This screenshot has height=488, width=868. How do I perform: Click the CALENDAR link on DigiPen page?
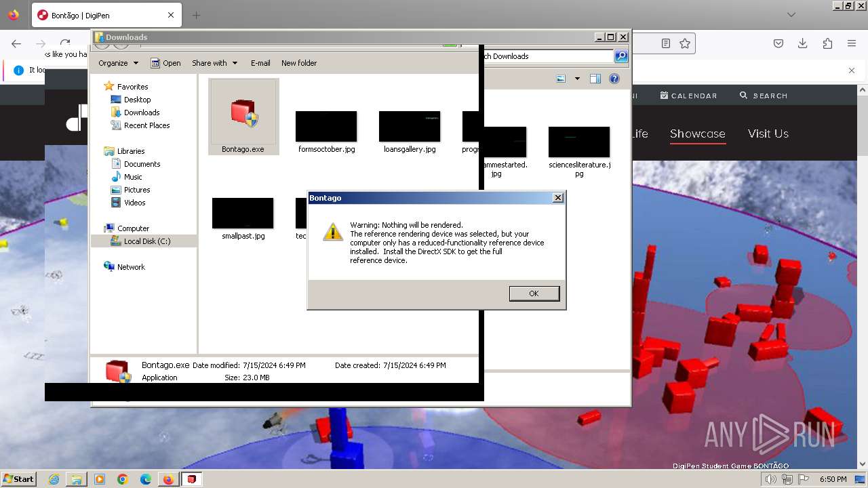point(688,96)
